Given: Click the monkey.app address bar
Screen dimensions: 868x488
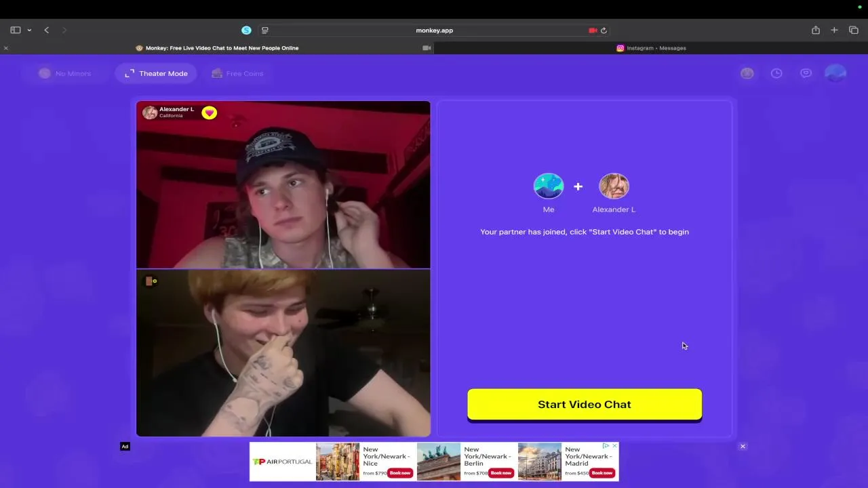Looking at the screenshot, I should pyautogui.click(x=434, y=30).
